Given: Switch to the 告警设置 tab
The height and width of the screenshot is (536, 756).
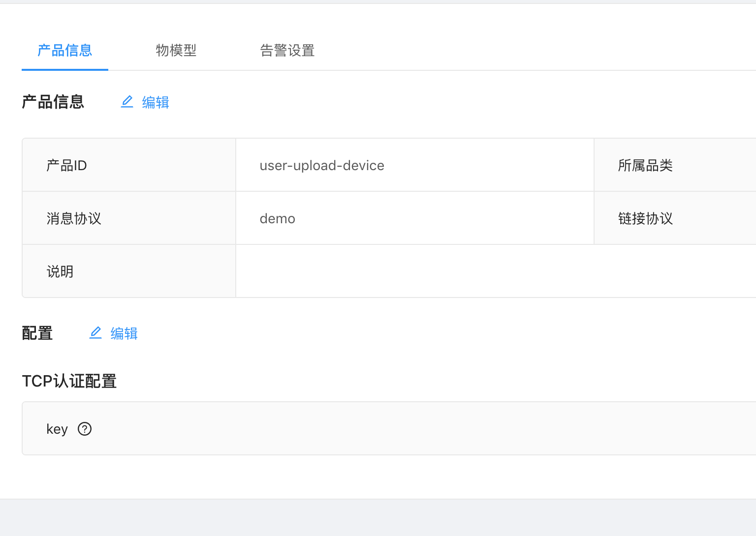Looking at the screenshot, I should point(287,51).
